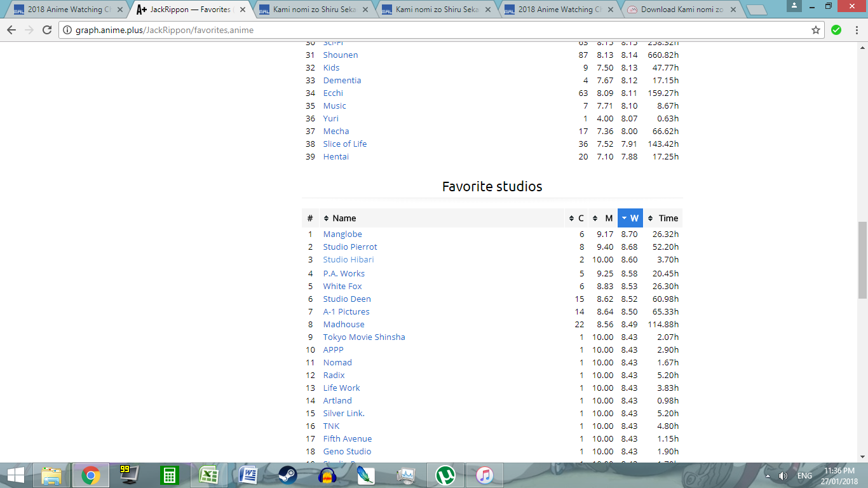Viewport: 868px width, 488px height.
Task: Click the site information icon in address bar
Action: (67, 30)
